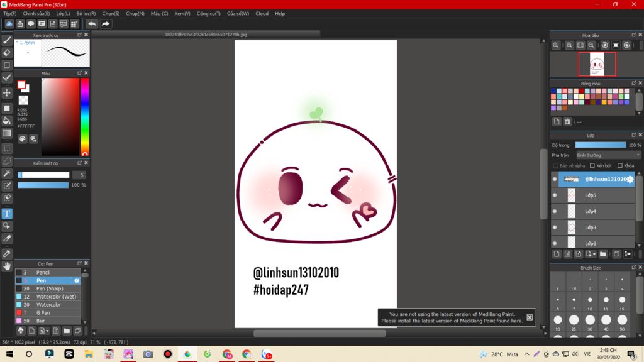Open the Chỉnh sửa(E) edit menu

tap(36, 14)
